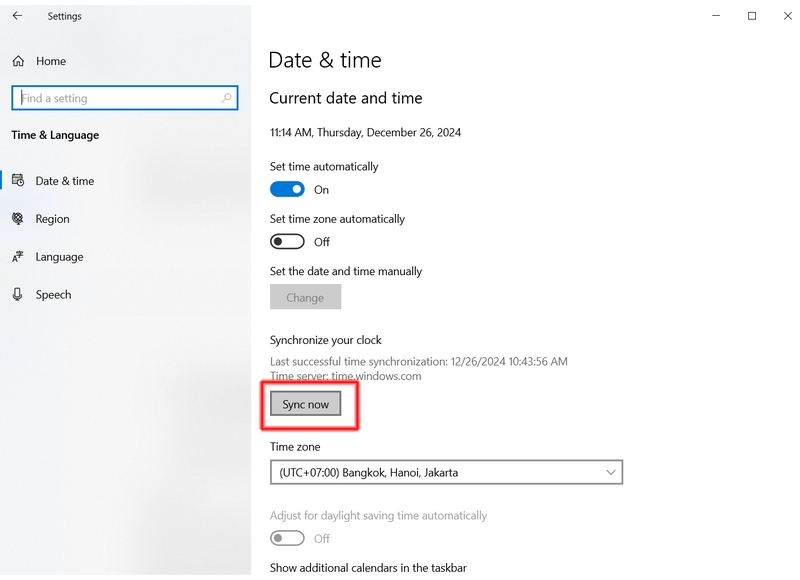Click the search magnifier icon

click(x=227, y=98)
